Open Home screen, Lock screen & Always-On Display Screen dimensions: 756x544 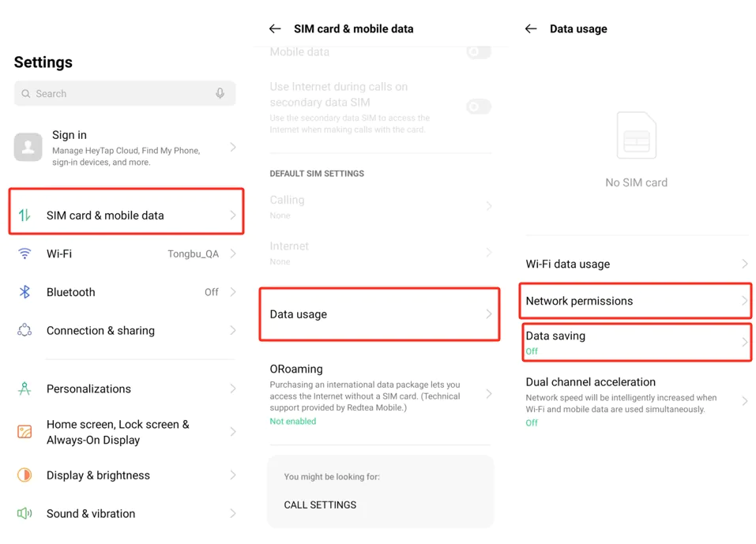click(x=126, y=432)
